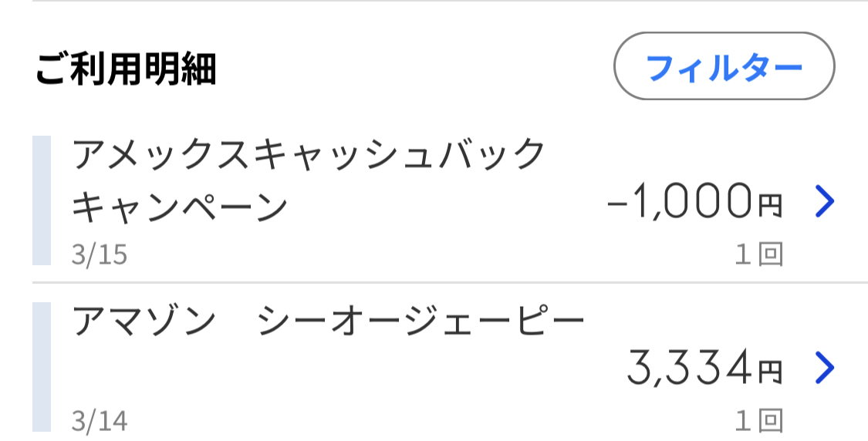This screenshot has width=868, height=441.
Task: Tap the 1回 count under -1,000円
Action: (x=758, y=254)
